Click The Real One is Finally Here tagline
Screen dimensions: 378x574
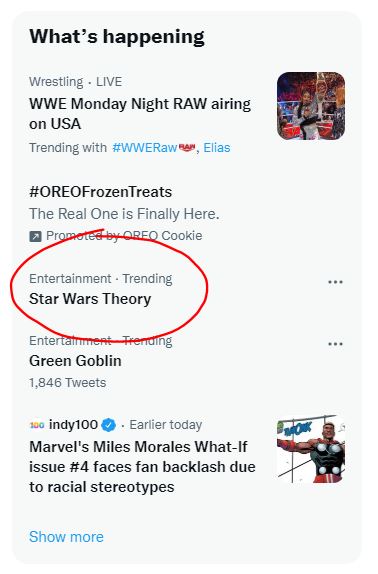(124, 214)
